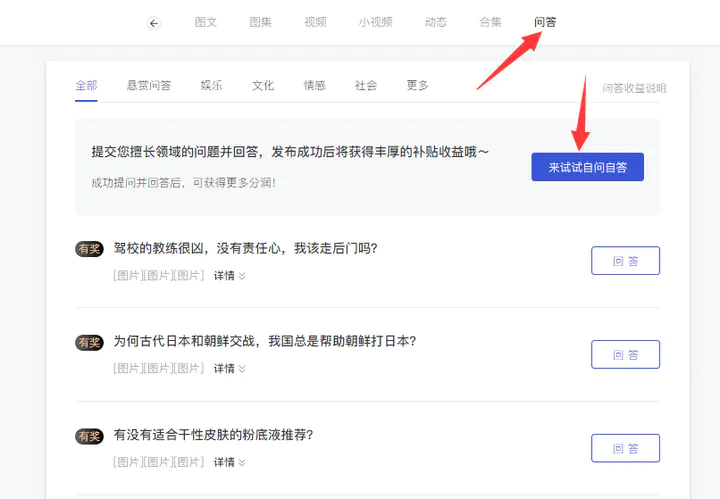Open question 有没有适合干性皮肤的粉底液推荐
Image resolution: width=720 pixels, height=499 pixels.
coord(214,435)
